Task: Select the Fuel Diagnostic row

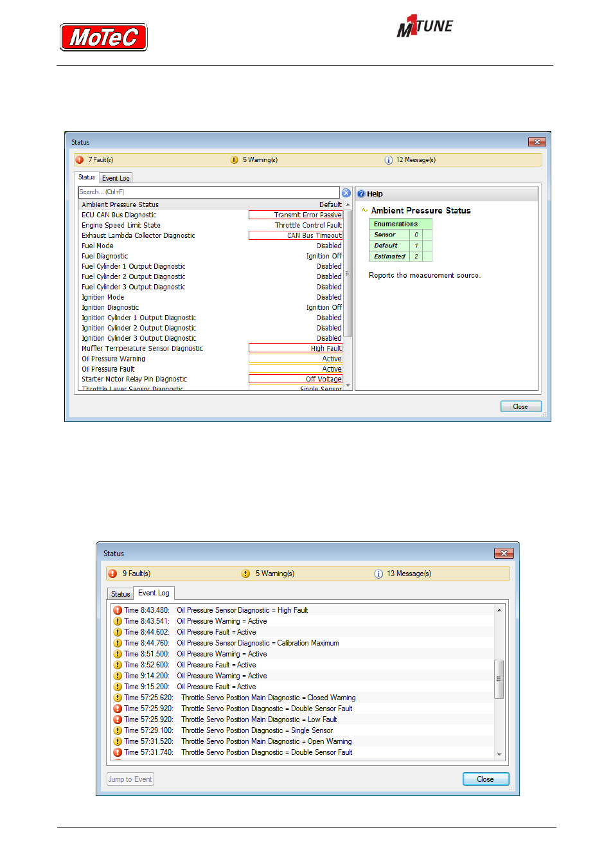Action: (211, 256)
